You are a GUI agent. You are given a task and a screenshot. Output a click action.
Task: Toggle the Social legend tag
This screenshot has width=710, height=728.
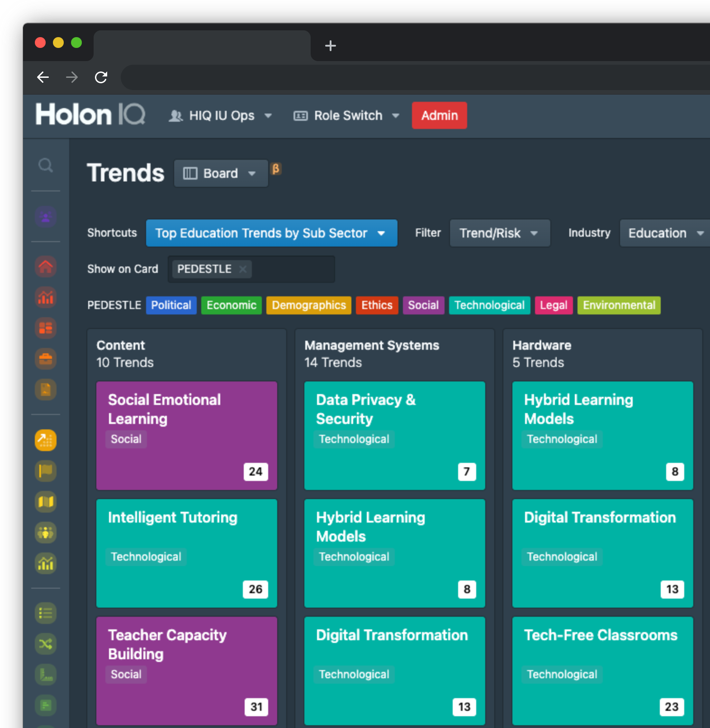tap(423, 305)
